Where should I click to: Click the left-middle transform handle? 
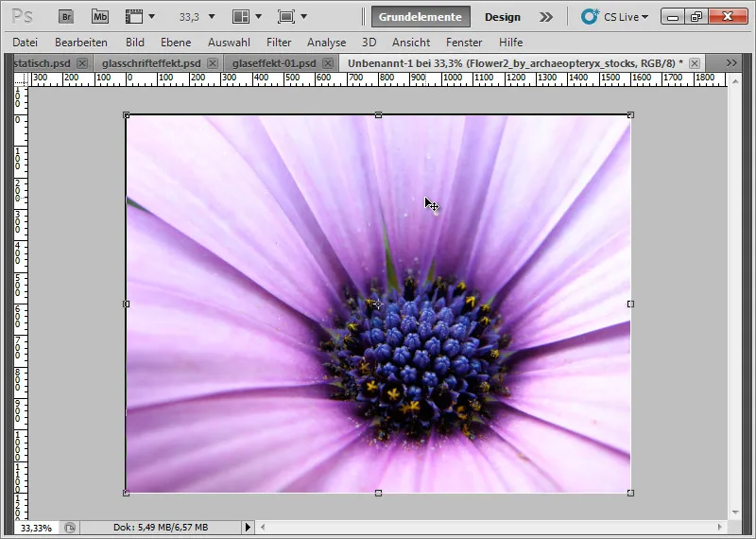[127, 304]
